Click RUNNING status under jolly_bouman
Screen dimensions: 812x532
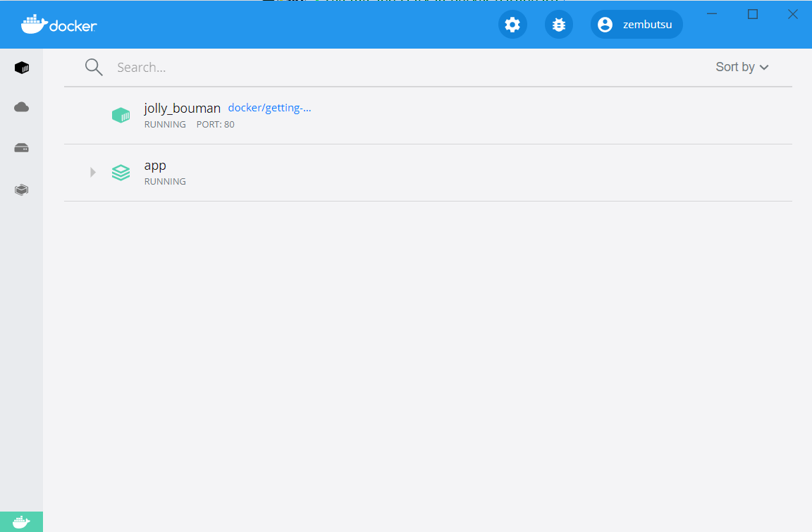(x=165, y=124)
